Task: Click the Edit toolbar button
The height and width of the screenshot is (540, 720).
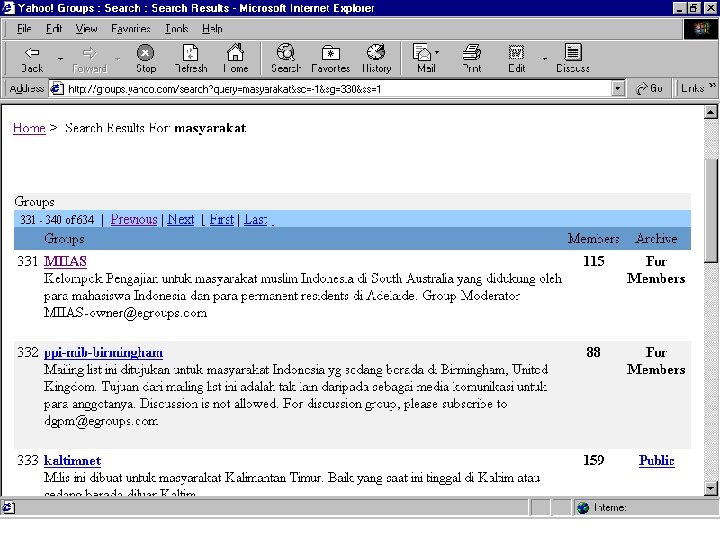Action: tap(516, 59)
